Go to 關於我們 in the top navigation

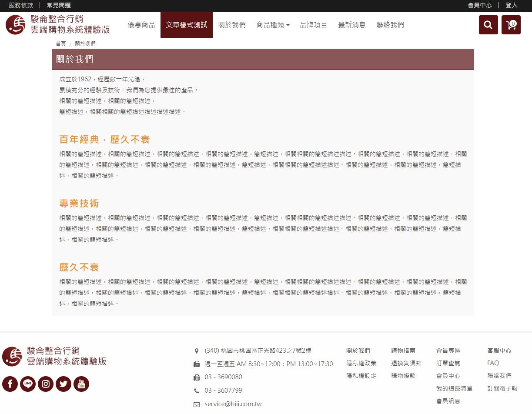coord(232,25)
